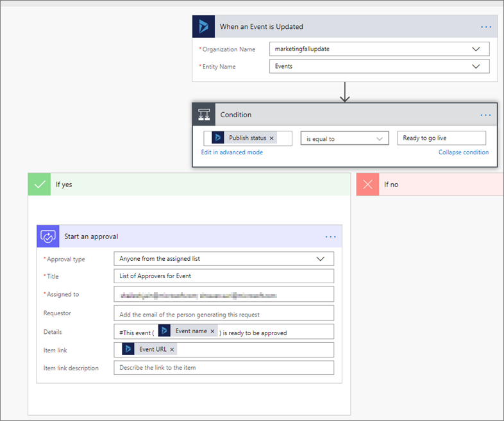Click the 'If yes' branch label
This screenshot has height=421, width=504.
pos(63,185)
